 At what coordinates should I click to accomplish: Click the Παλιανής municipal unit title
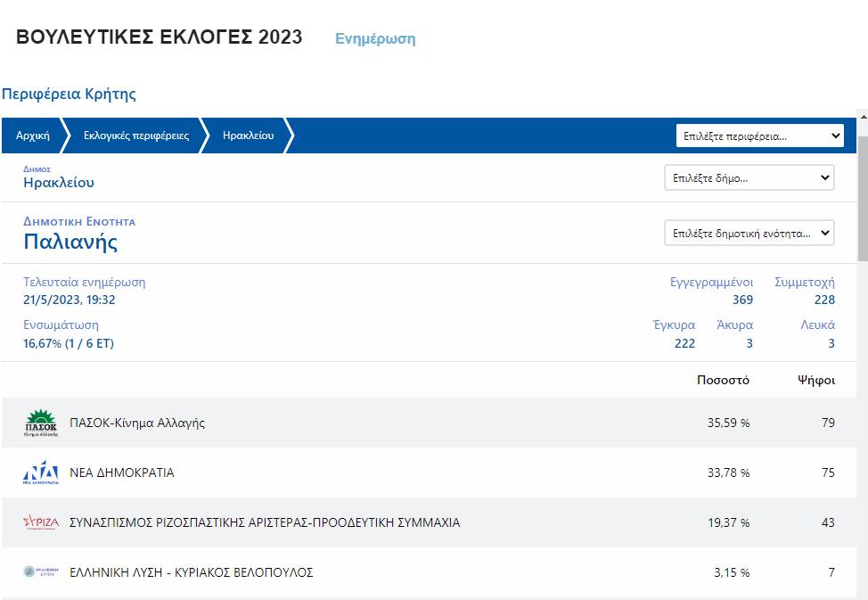point(70,242)
